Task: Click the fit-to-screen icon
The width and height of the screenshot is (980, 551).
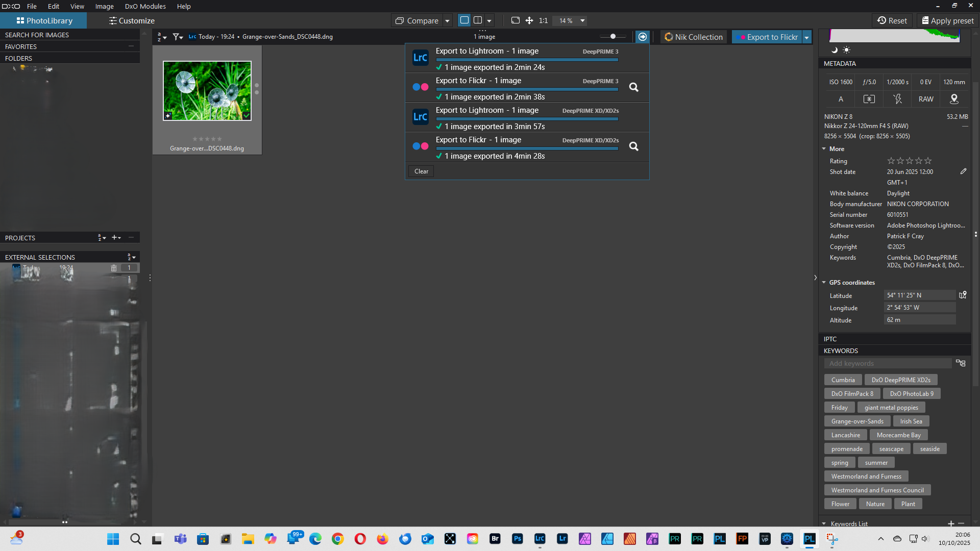Action: 516,20
